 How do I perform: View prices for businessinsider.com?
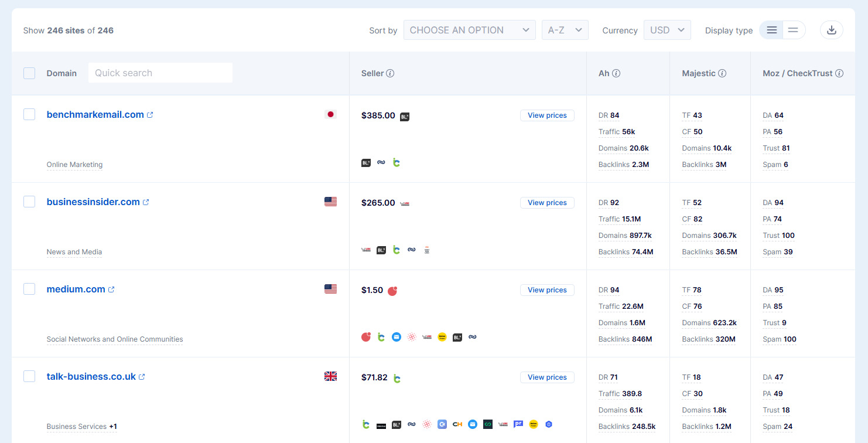547,203
